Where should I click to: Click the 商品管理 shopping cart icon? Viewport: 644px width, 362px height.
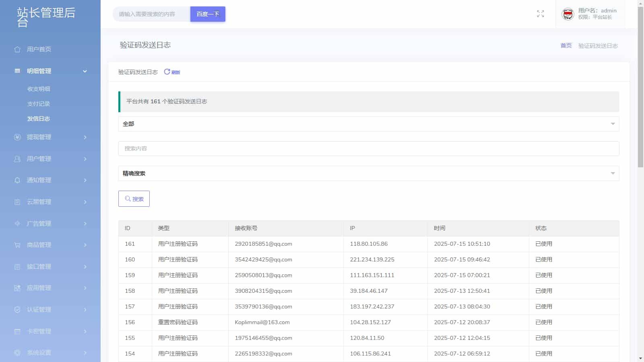coord(17,245)
